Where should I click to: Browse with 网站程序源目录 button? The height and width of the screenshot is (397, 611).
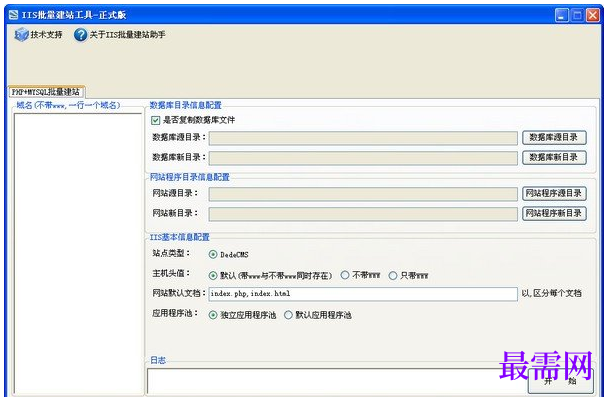coord(554,193)
